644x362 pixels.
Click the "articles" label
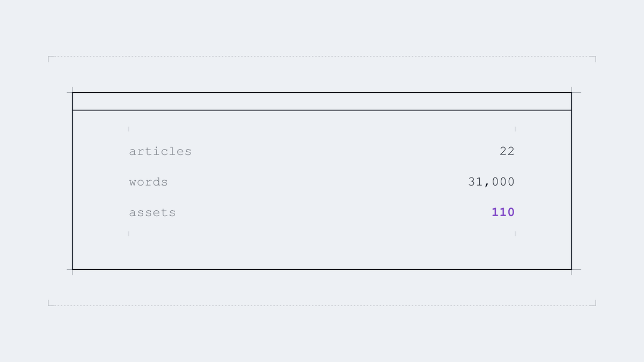[160, 151]
